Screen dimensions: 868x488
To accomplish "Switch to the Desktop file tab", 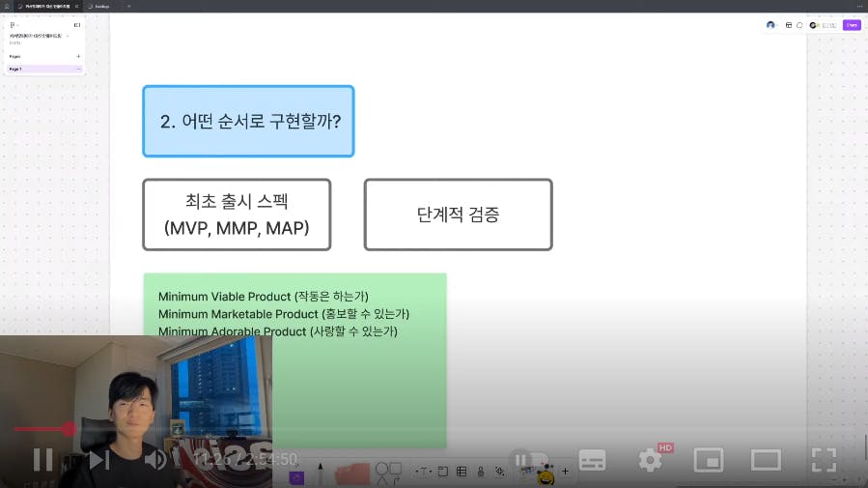I will [102, 6].
